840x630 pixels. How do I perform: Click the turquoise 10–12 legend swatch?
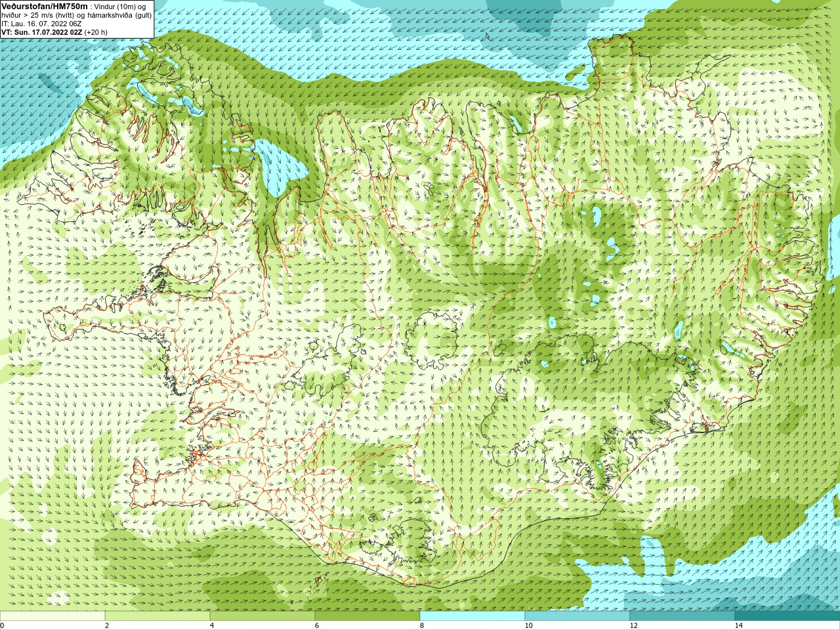click(x=577, y=616)
